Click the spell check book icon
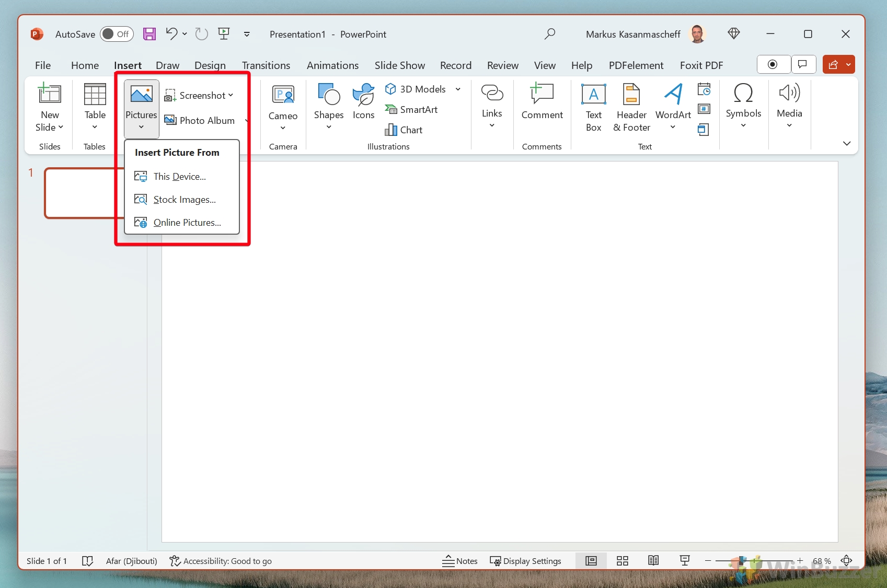This screenshot has height=588, width=887. point(87,561)
